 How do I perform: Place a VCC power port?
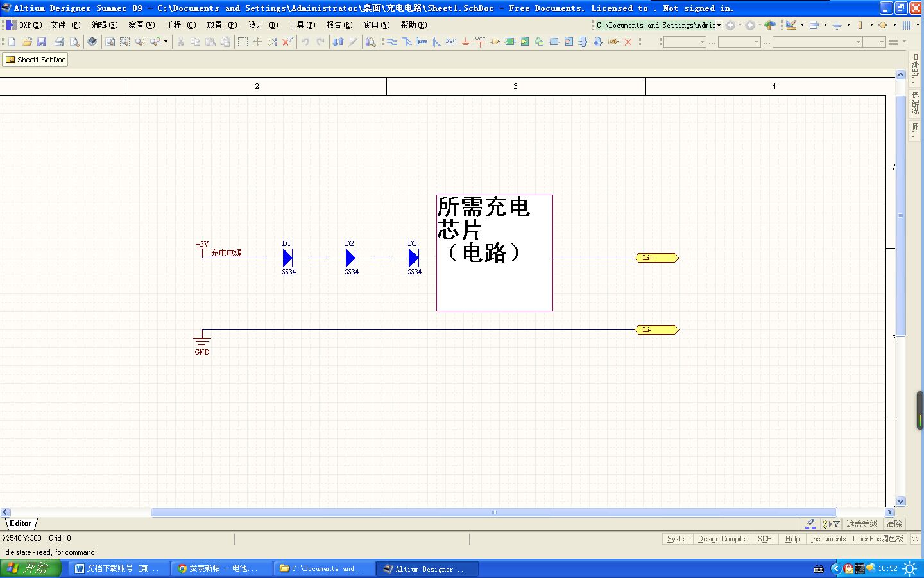coord(480,42)
